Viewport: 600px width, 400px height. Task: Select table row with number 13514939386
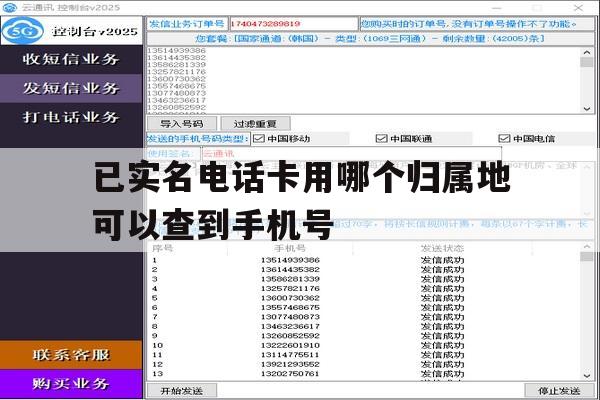(x=364, y=260)
